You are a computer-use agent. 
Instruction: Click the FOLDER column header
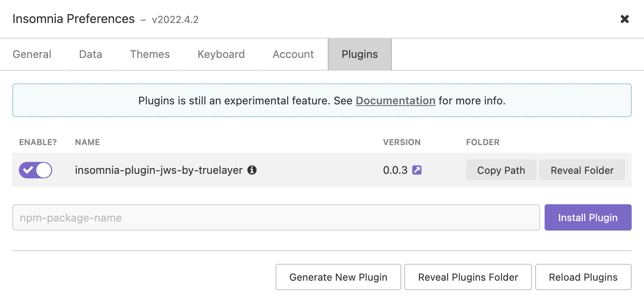483,142
